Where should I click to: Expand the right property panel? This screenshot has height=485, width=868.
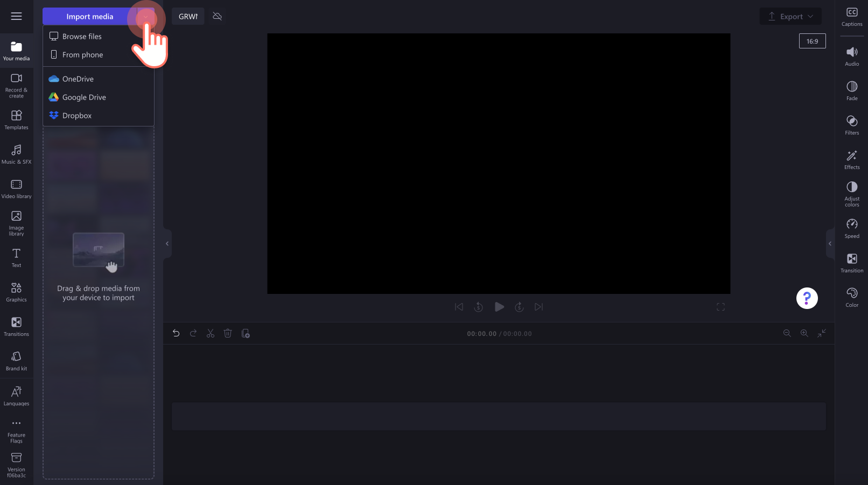[x=830, y=243]
